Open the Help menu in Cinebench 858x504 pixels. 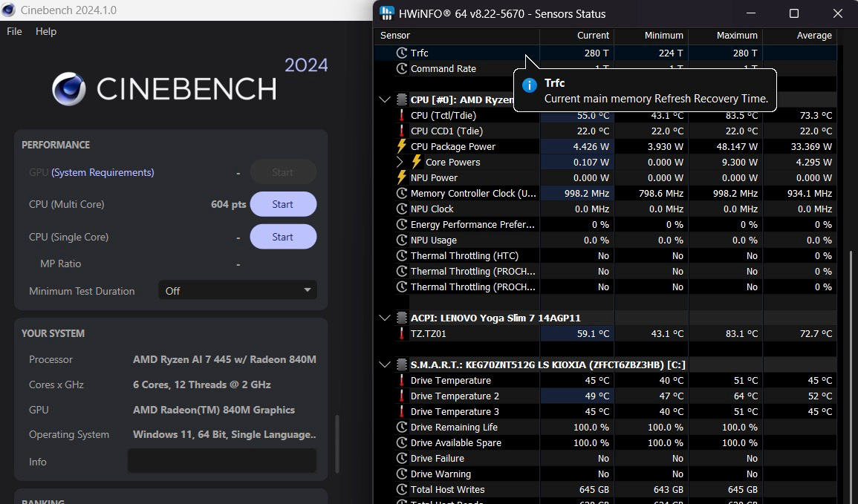(46, 31)
